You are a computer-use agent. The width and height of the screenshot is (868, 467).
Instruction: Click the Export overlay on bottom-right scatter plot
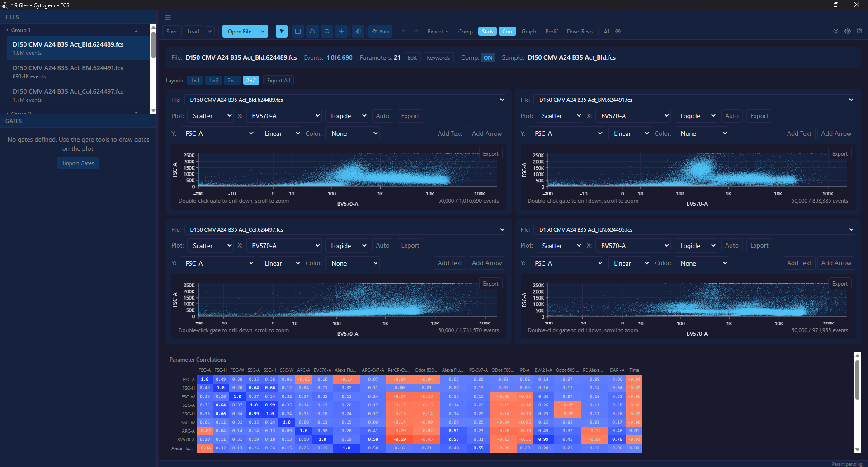click(840, 284)
